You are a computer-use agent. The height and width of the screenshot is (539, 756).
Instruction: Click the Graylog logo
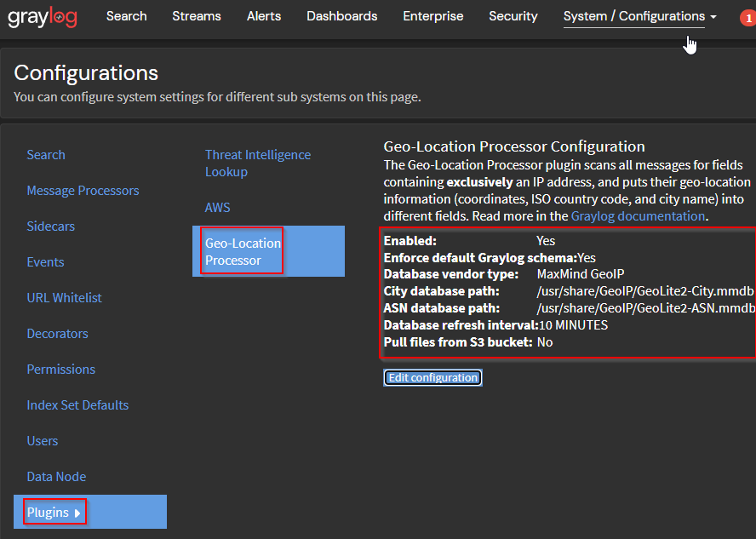(42, 16)
